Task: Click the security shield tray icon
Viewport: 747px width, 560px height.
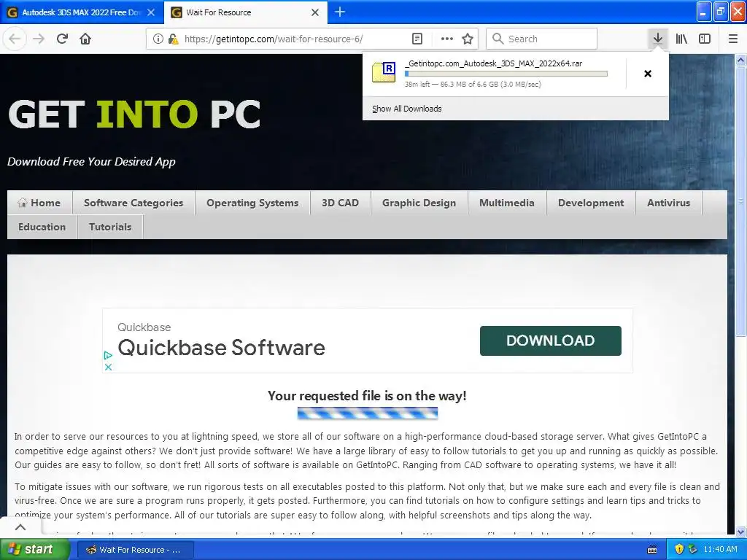Action: 679,550
